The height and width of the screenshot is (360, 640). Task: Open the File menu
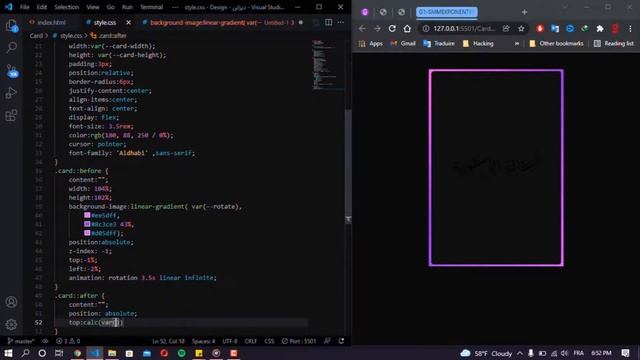24,7
